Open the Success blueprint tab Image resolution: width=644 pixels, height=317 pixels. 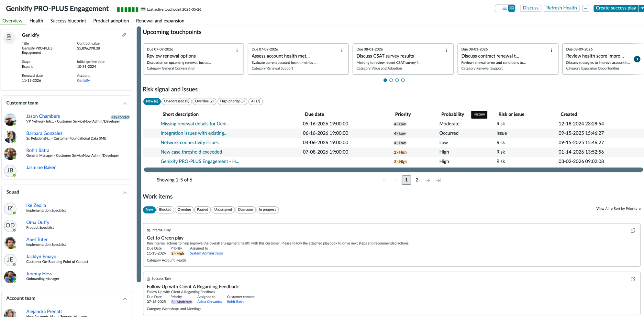pos(68,21)
